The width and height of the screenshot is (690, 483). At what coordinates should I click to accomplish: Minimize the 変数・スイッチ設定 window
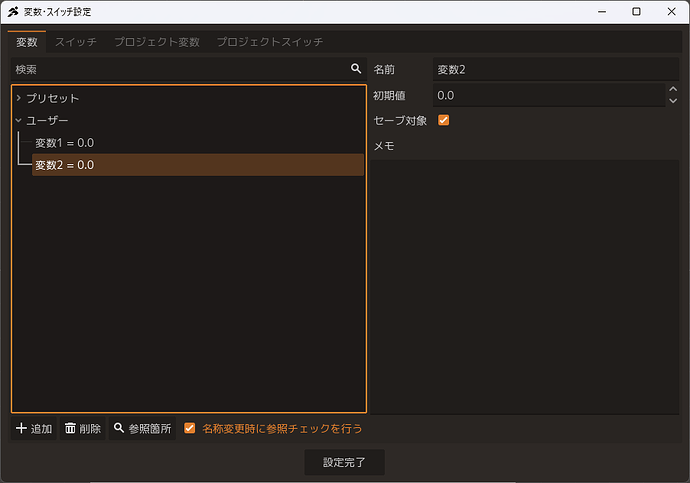[x=602, y=12]
